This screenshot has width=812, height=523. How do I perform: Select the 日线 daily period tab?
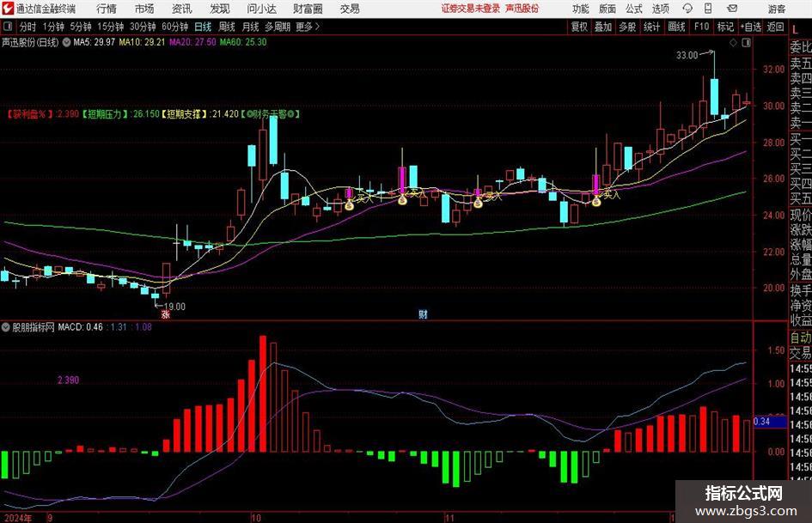[203, 27]
